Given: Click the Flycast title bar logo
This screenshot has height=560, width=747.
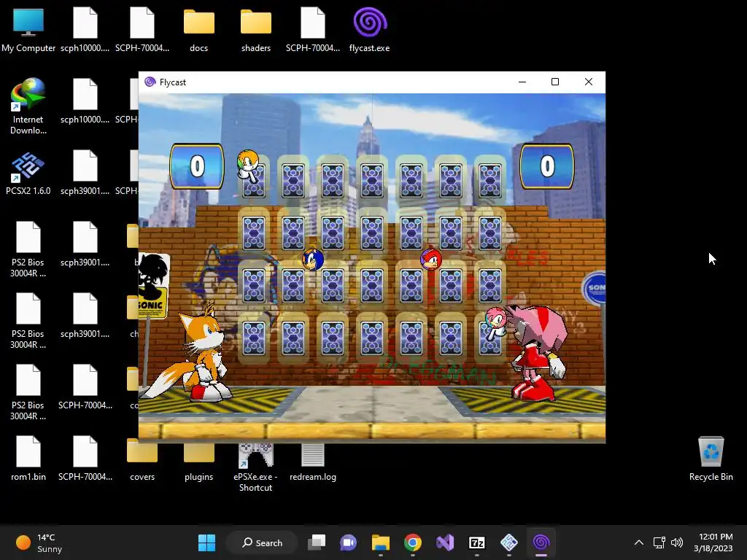Looking at the screenshot, I should coord(150,82).
